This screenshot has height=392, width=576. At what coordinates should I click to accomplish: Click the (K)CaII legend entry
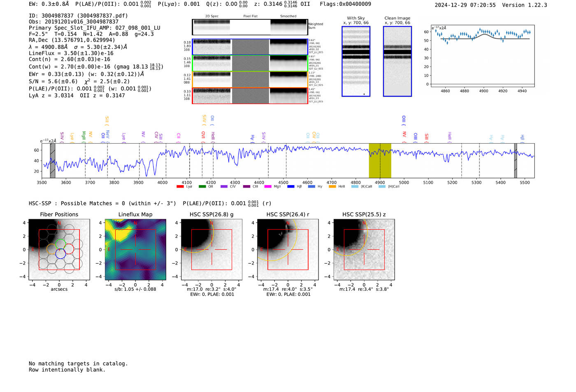point(362,187)
